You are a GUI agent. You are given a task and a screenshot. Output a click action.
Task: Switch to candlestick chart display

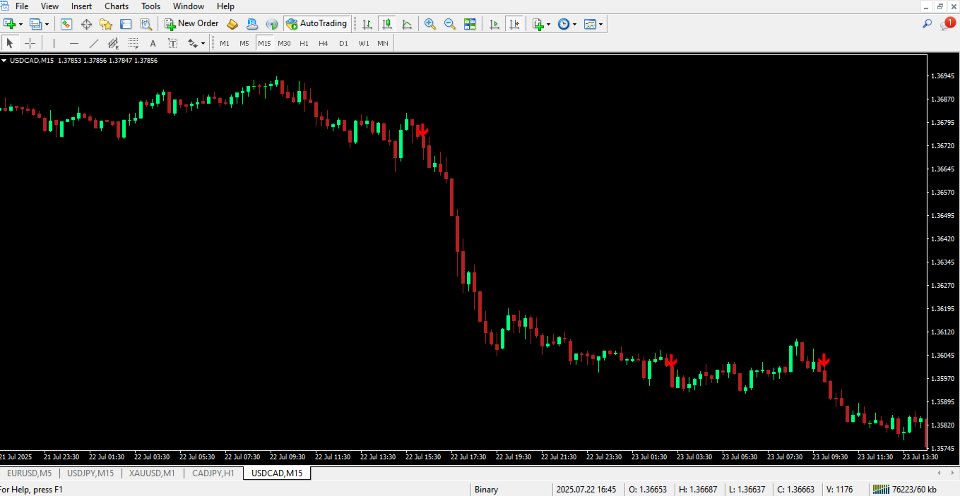pos(387,24)
